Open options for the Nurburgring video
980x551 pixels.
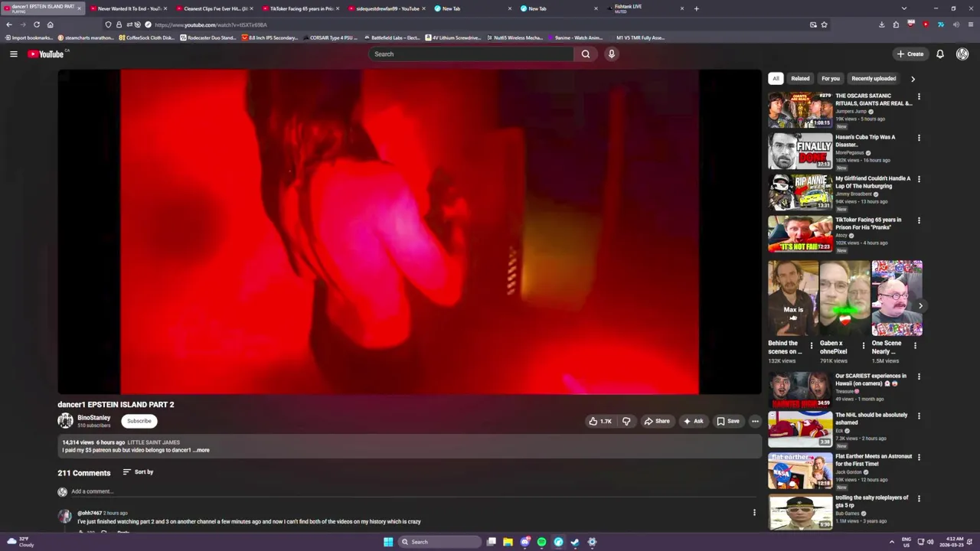919,180
